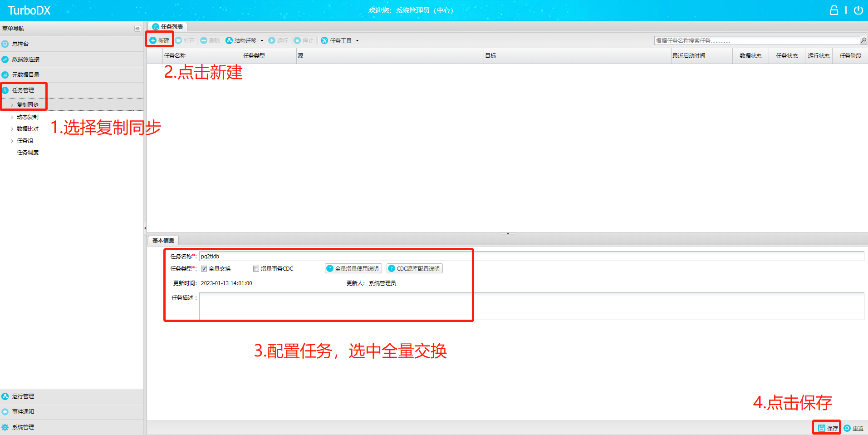Open the 结构迁移 dropdown arrow
The image size is (868, 435).
click(x=262, y=41)
